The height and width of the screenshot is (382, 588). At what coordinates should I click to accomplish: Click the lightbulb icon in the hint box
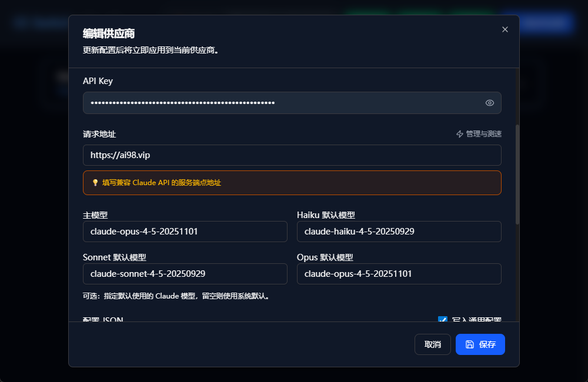[x=95, y=183]
